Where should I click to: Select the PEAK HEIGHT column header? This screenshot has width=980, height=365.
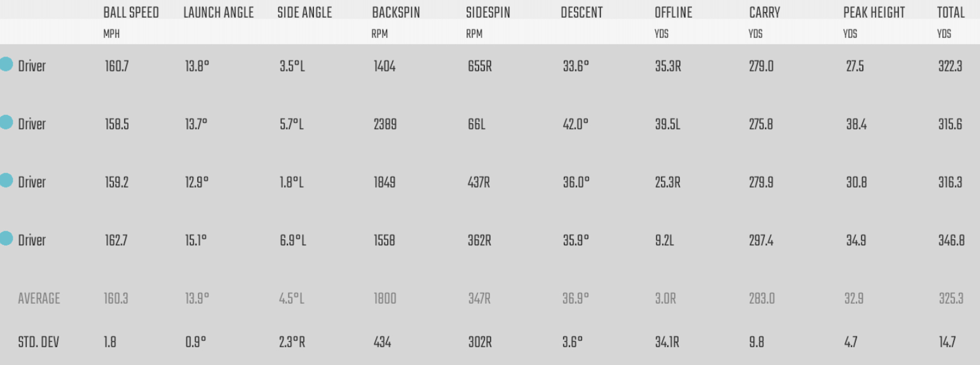[x=874, y=13]
